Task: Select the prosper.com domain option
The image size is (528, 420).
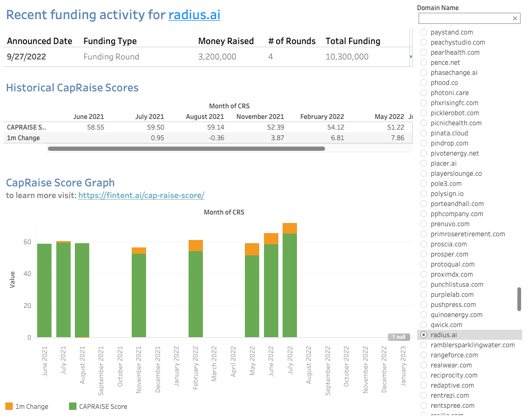Action: pyautogui.click(x=423, y=254)
